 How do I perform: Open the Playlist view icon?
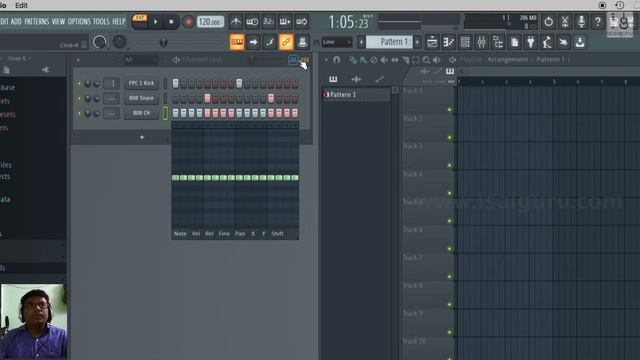(432, 42)
